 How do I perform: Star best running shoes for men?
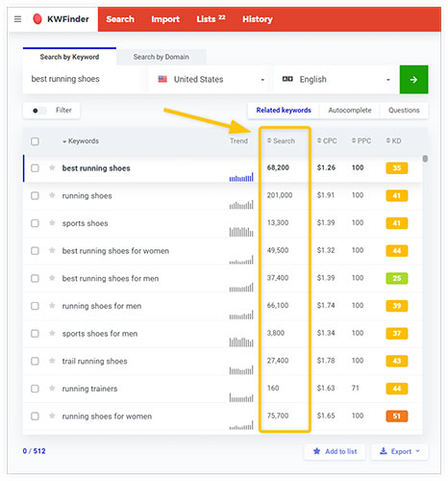[x=52, y=278]
